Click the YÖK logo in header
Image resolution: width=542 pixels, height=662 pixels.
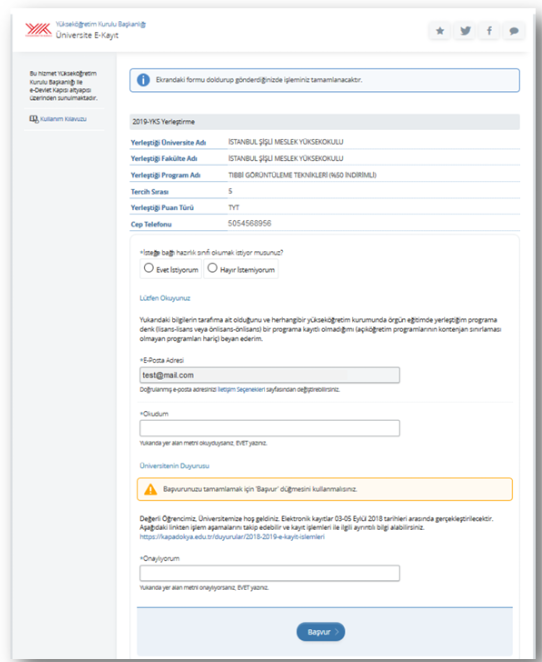point(38,30)
